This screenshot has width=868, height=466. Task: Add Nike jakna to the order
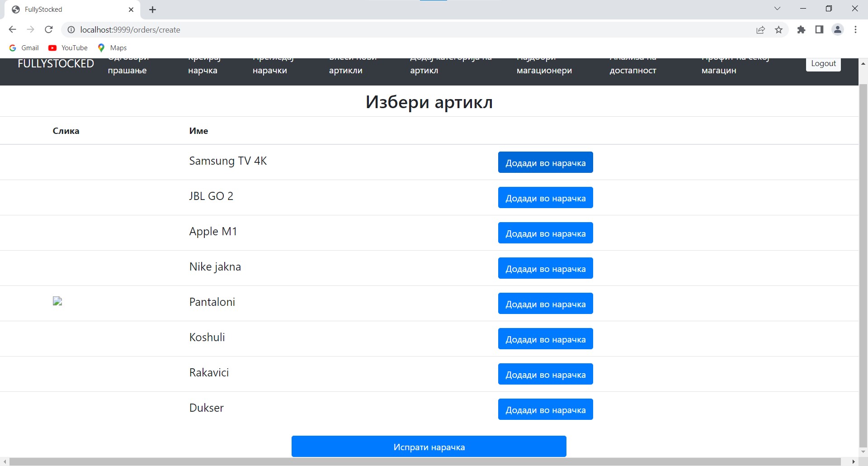pos(545,268)
